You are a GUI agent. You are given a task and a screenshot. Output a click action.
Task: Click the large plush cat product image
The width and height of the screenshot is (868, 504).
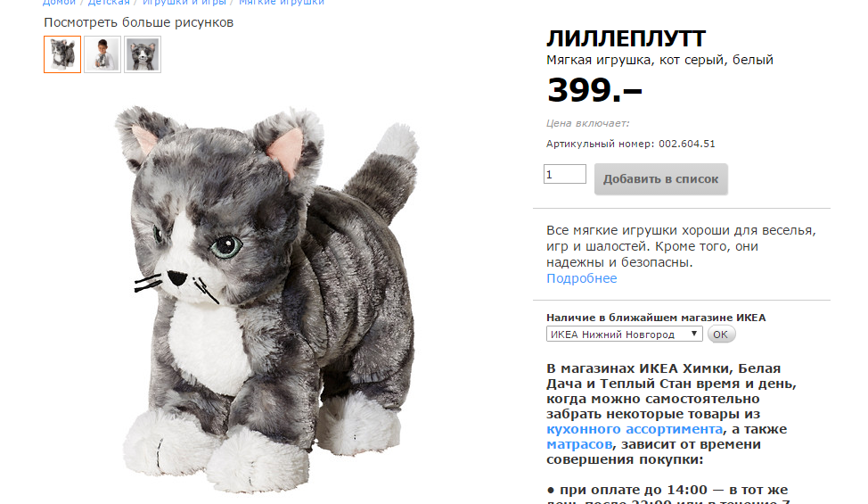266,299
